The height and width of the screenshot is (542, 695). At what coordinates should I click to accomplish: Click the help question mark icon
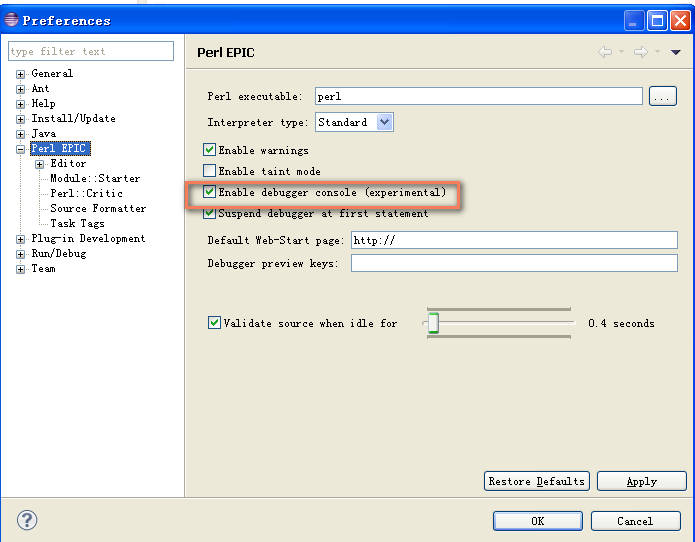pyautogui.click(x=27, y=520)
